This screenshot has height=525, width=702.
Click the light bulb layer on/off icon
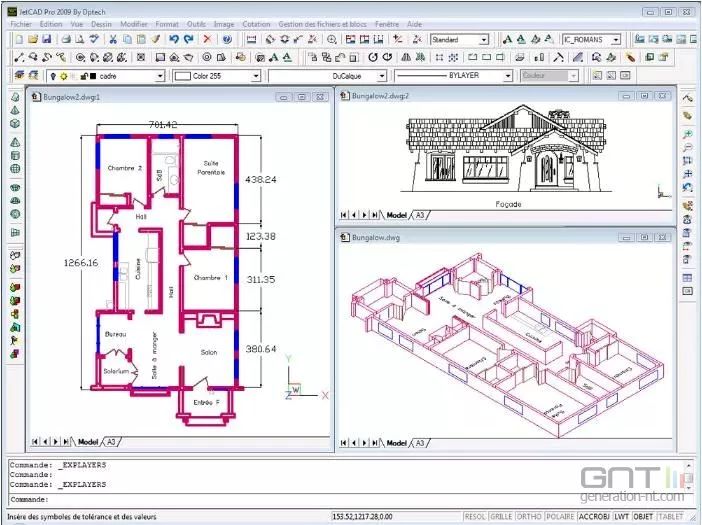pos(53,77)
